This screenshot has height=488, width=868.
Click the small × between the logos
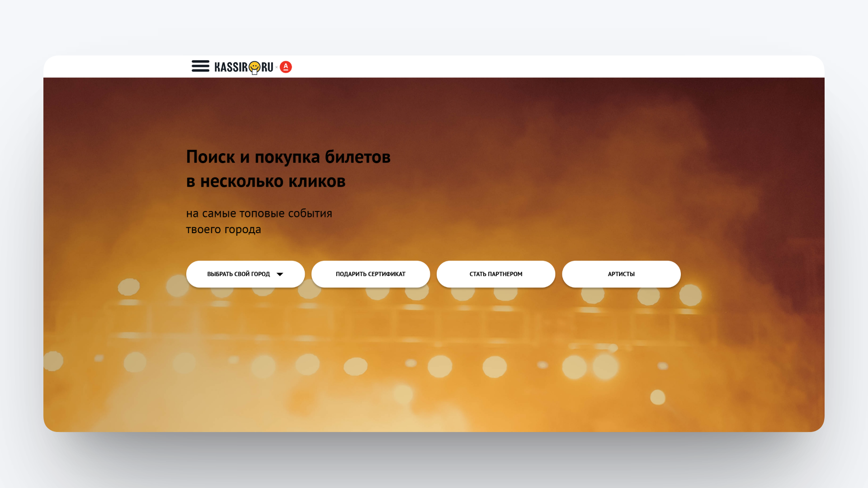coord(277,67)
